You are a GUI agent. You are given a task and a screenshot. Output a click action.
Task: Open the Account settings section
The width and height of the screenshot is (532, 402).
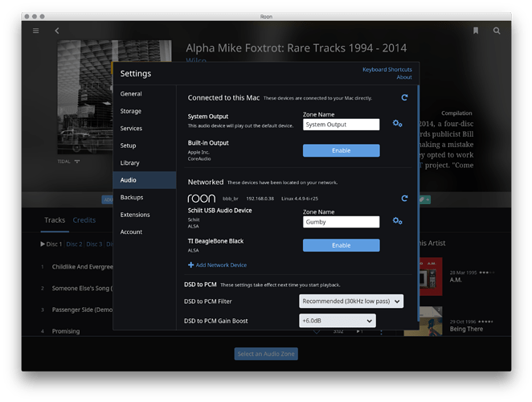coord(145,232)
